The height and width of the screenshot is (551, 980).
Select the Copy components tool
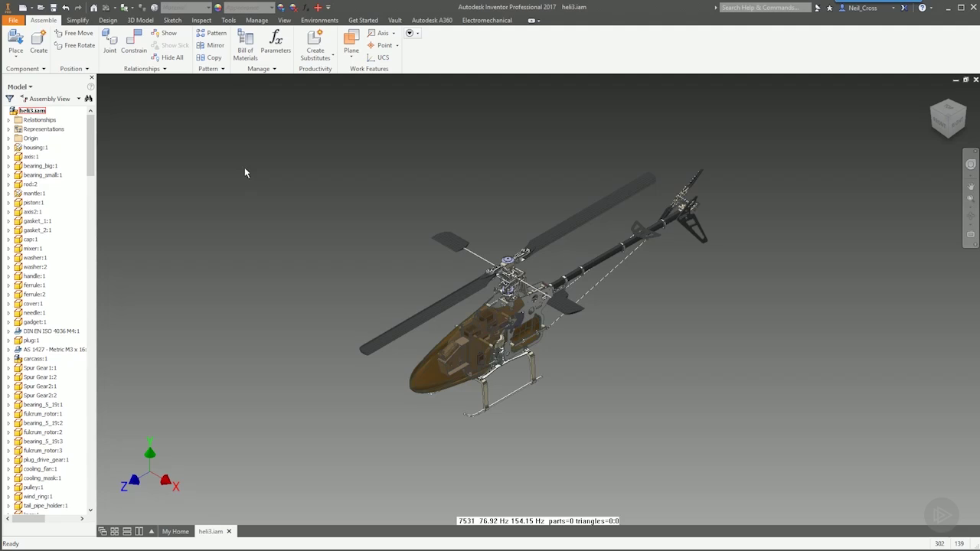(209, 57)
